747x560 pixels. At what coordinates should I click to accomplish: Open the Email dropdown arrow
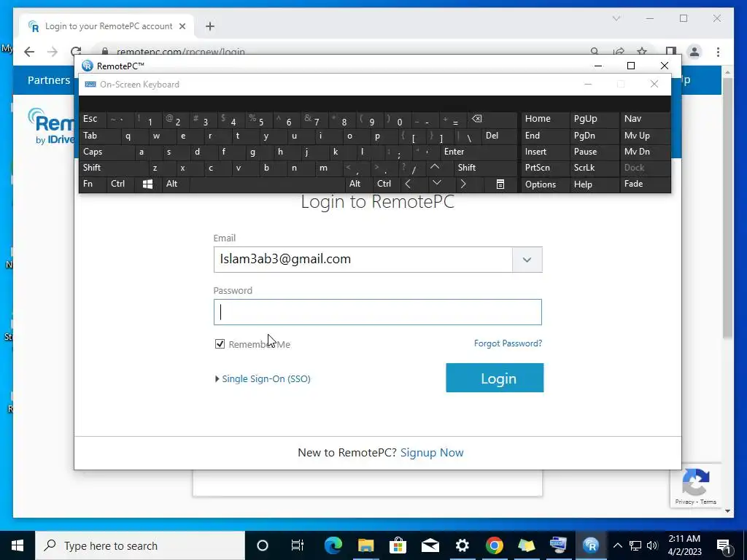(x=527, y=260)
